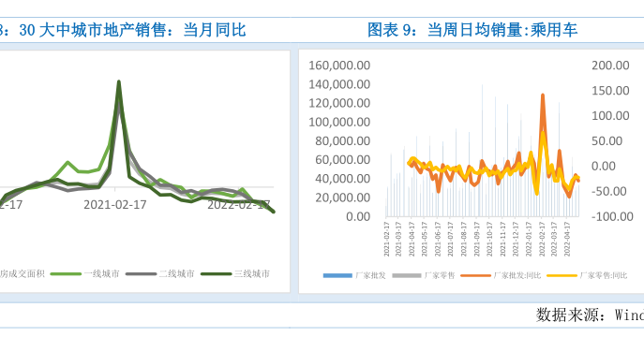Select the 厂家批发 legend label
The height and width of the screenshot is (337, 644).
(x=370, y=275)
